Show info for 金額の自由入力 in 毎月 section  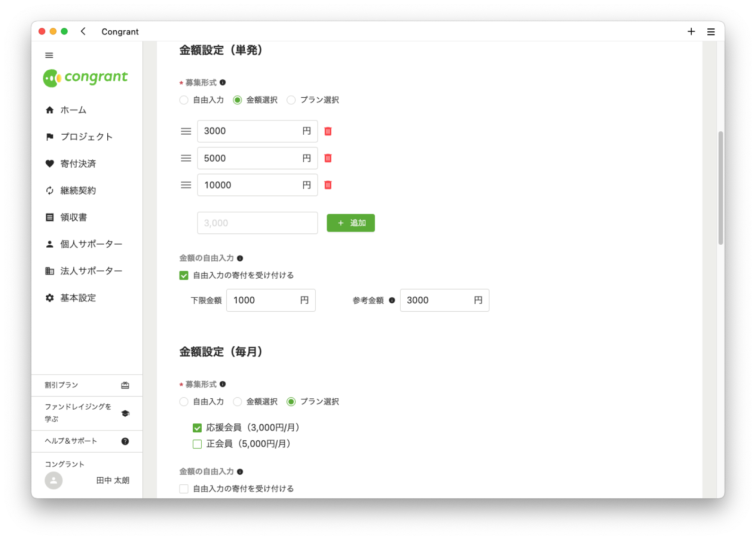(240, 472)
